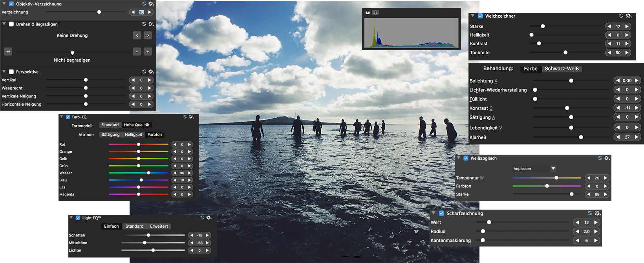The height and width of the screenshot is (263, 644).
Task: Reset the Farb-EQ panel settings
Action: point(185,117)
